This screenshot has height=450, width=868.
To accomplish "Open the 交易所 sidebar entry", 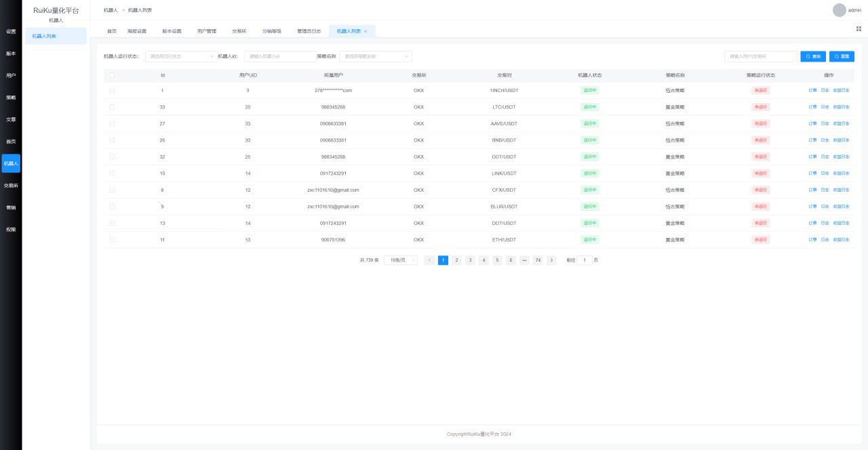I will point(10,185).
